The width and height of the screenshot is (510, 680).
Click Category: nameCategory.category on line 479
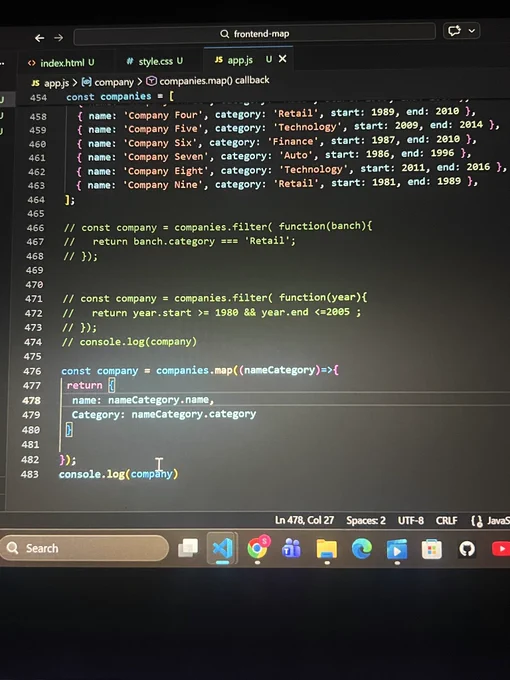point(164,414)
